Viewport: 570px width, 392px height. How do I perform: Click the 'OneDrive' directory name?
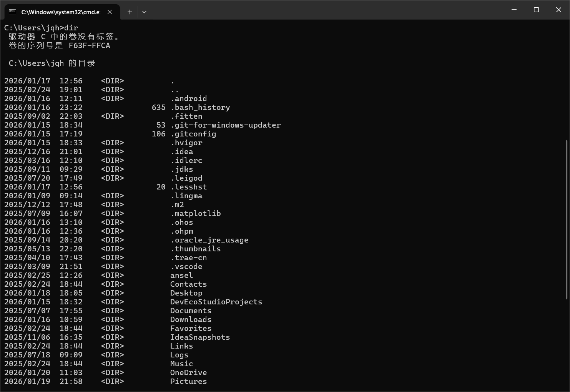[189, 372]
